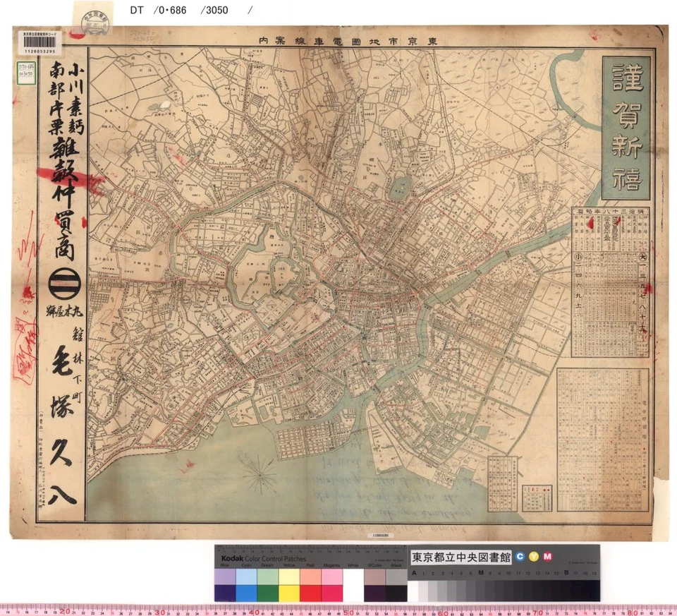Click the large 毛塚久八 name in the left advertisement
Image resolution: width=677 pixels, height=616 pixels.
tap(63, 425)
